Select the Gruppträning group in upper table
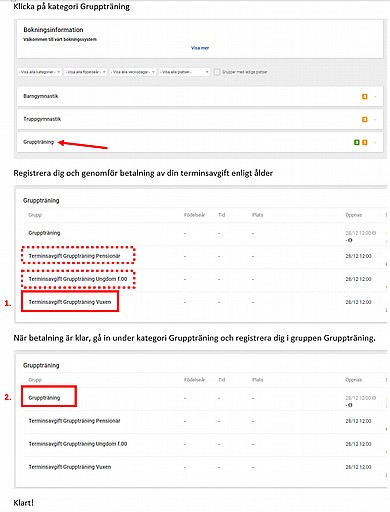 44,233
